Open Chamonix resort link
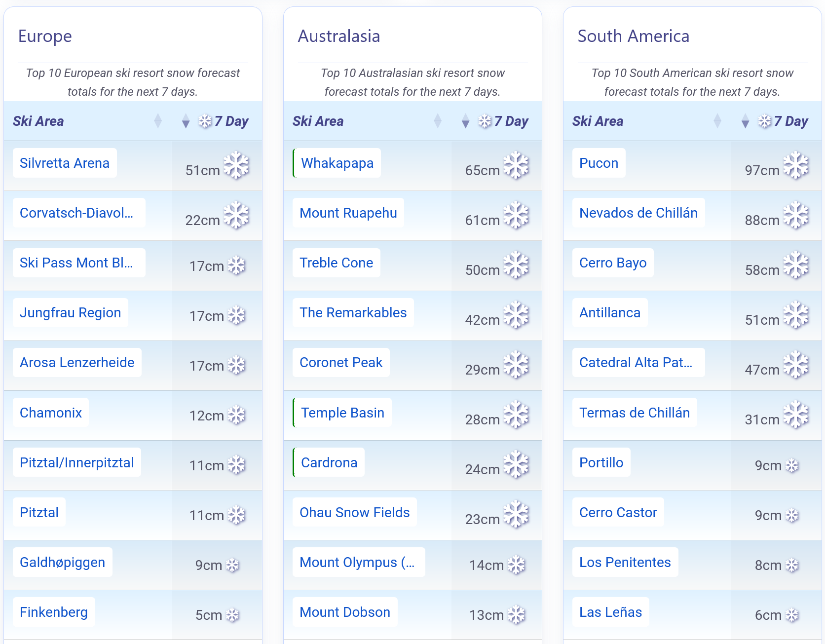 point(51,413)
